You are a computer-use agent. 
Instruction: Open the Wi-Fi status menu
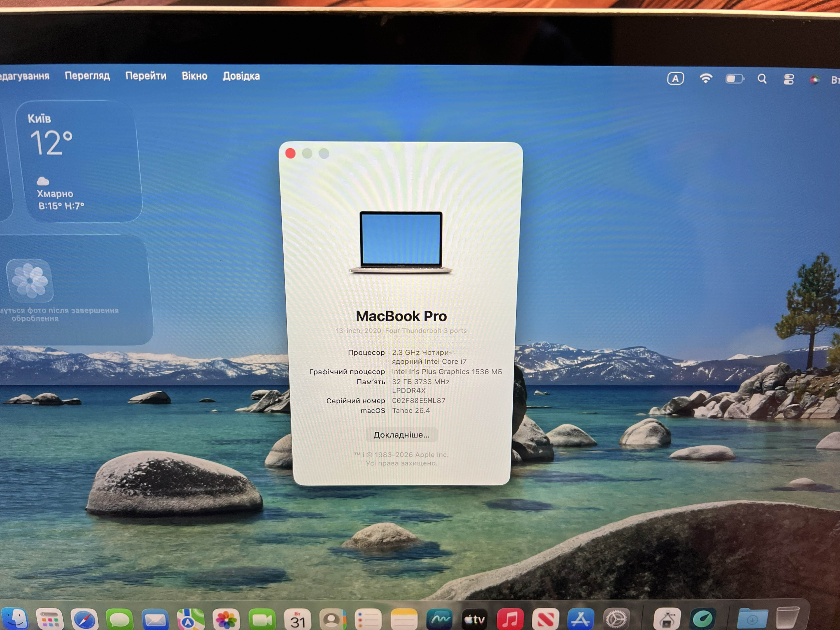point(706,79)
